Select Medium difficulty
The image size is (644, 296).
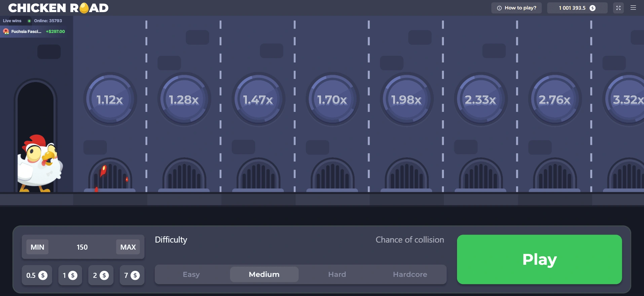pyautogui.click(x=264, y=274)
